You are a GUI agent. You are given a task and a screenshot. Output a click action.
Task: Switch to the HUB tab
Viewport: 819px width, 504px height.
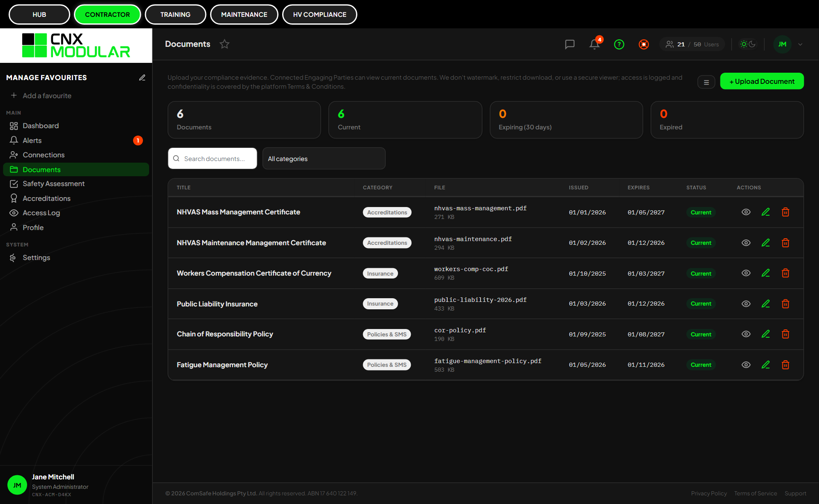point(39,14)
